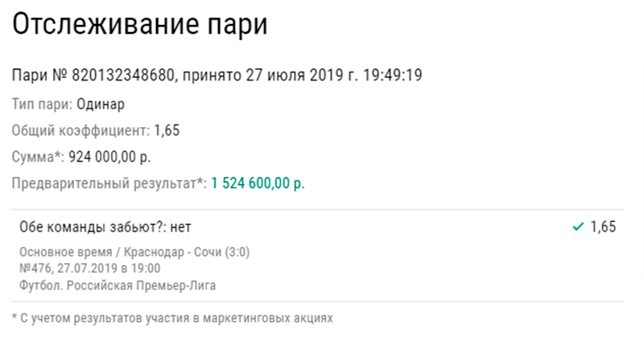The width and height of the screenshot is (644, 345).
Task: Click the green payout "1 524 600,00 р."
Action: pyautogui.click(x=258, y=183)
